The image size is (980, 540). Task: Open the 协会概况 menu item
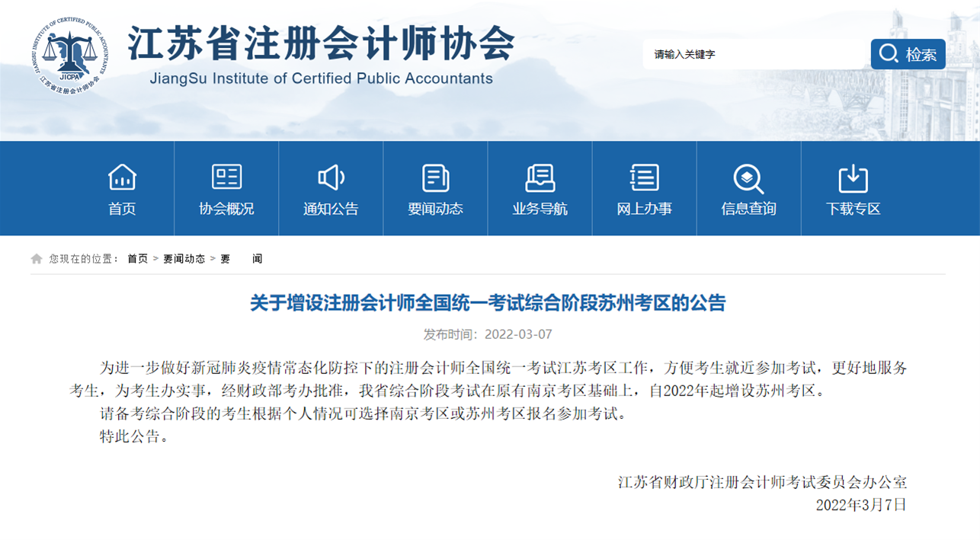(x=226, y=209)
